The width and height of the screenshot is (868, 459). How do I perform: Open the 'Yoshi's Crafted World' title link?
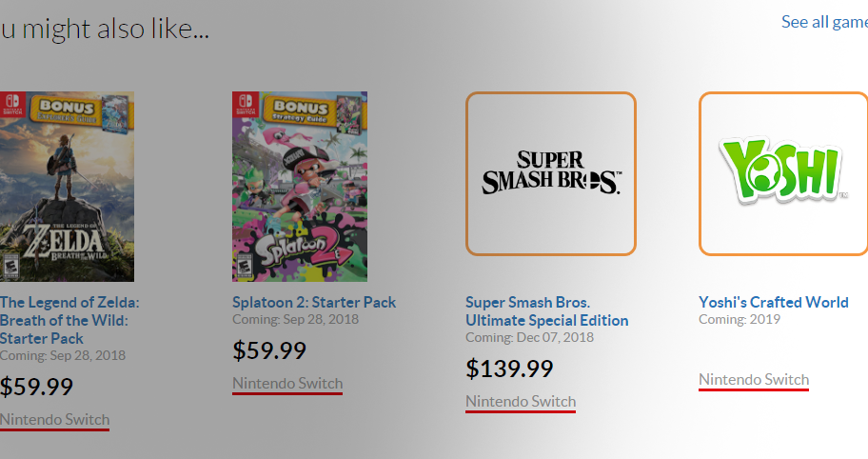click(x=773, y=302)
